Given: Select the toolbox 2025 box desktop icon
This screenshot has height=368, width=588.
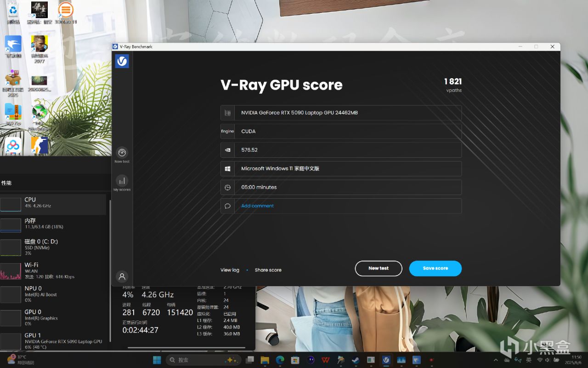Looking at the screenshot, I should click(x=13, y=84).
